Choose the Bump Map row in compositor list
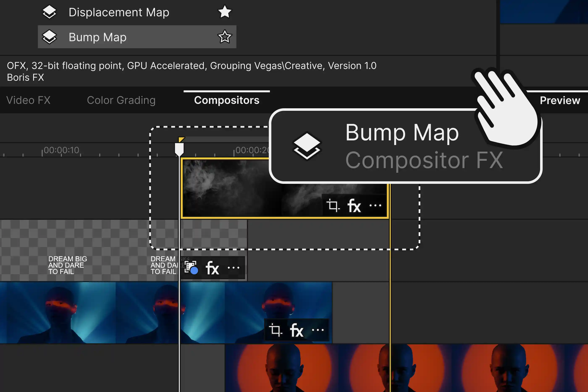Image resolution: width=588 pixels, height=392 pixels. (x=137, y=37)
